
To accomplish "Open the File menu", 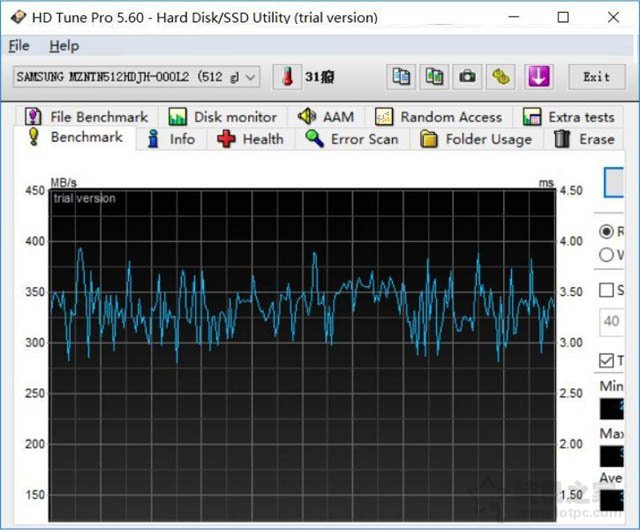I will click(x=19, y=46).
